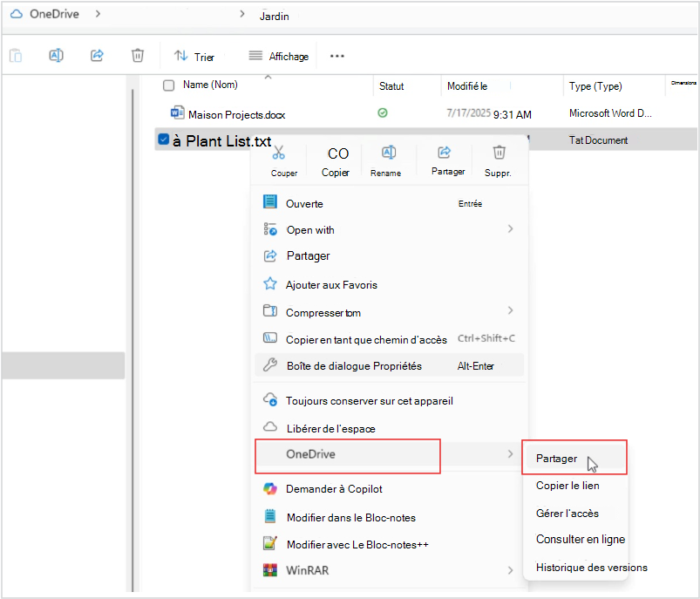700x599 pixels.
Task: Open the three-dots more options menu
Action: pos(337,57)
